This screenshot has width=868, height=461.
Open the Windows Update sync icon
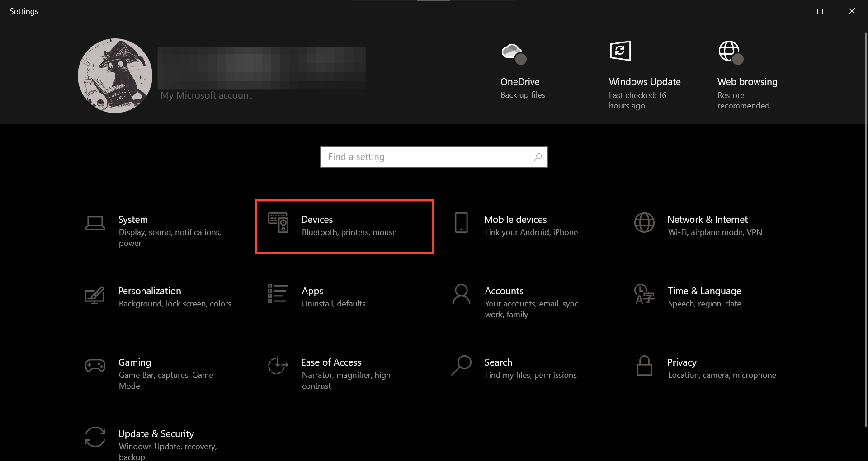point(620,51)
